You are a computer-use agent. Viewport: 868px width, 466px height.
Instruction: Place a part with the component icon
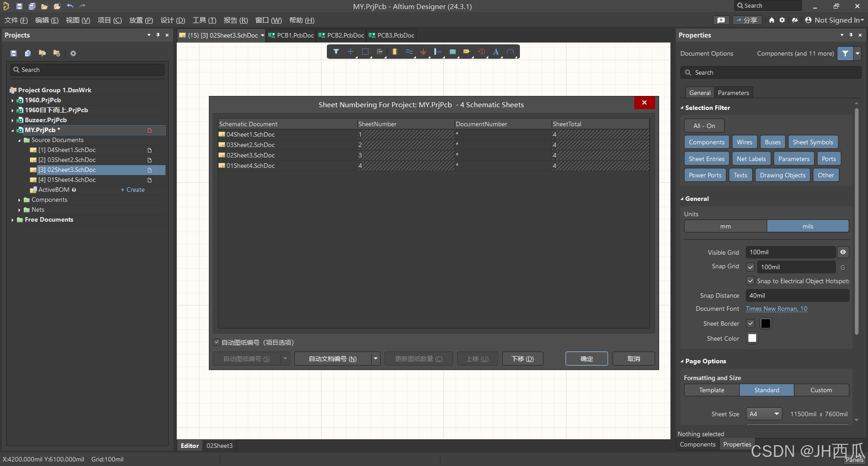395,52
